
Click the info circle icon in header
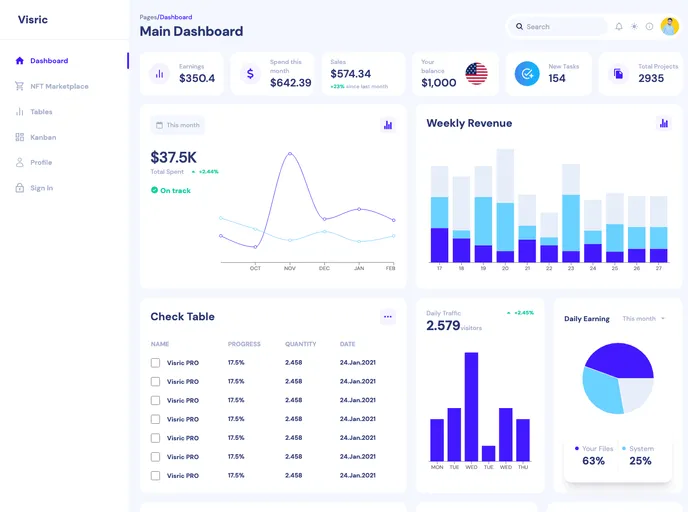[x=649, y=27]
